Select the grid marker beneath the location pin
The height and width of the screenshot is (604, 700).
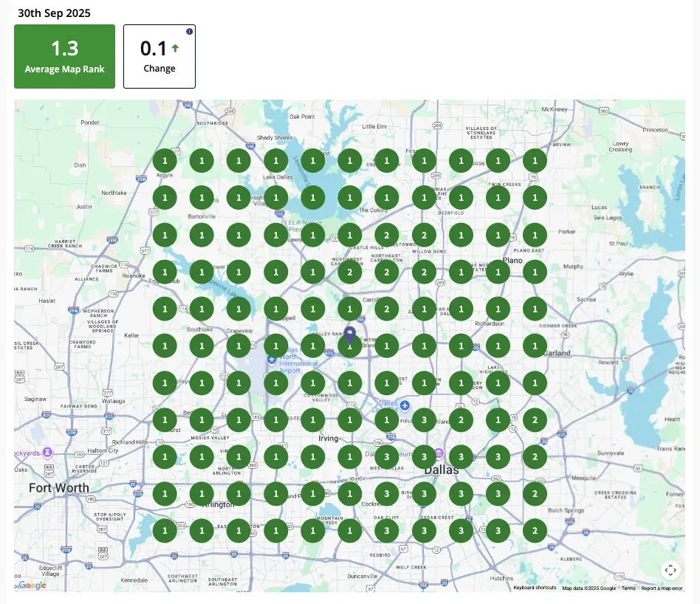tap(349, 346)
